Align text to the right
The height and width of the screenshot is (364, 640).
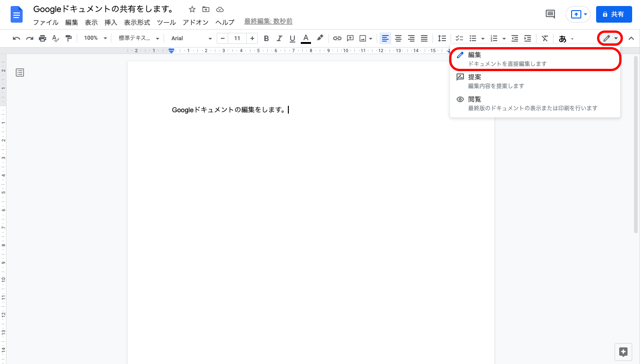pyautogui.click(x=411, y=38)
